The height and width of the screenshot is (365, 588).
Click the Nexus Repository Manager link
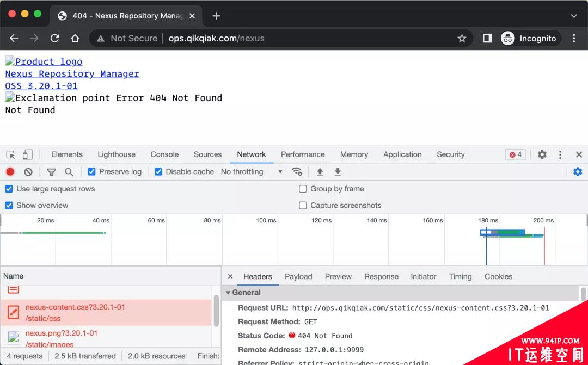tap(72, 74)
